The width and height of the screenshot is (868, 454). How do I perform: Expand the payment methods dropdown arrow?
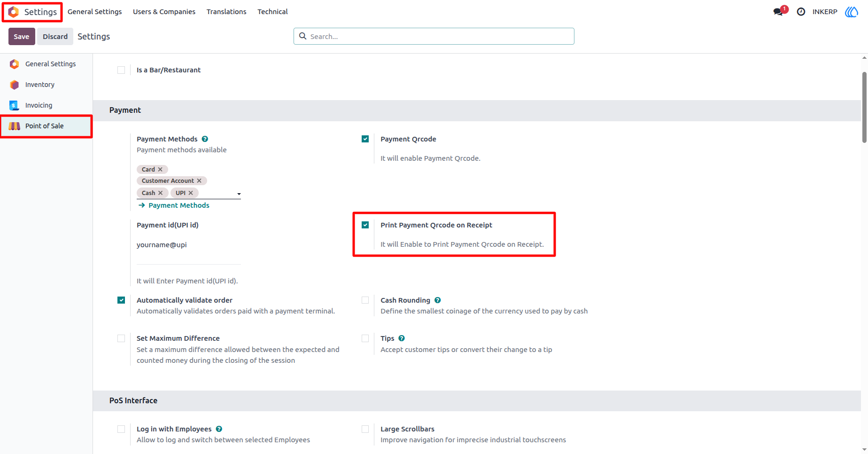point(239,194)
